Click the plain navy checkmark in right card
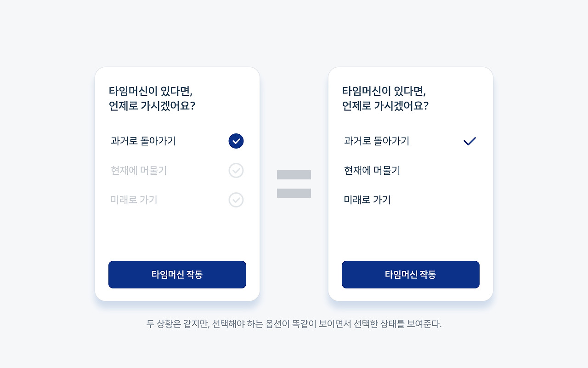 [x=469, y=141]
